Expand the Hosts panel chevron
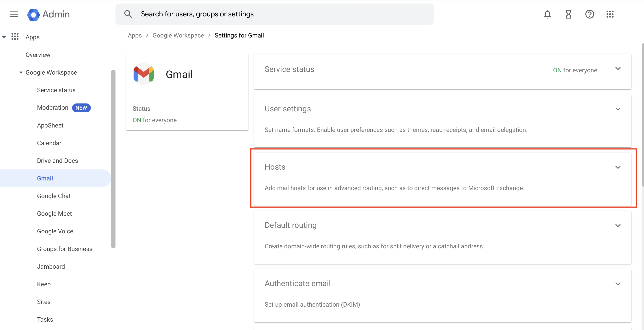 618,167
